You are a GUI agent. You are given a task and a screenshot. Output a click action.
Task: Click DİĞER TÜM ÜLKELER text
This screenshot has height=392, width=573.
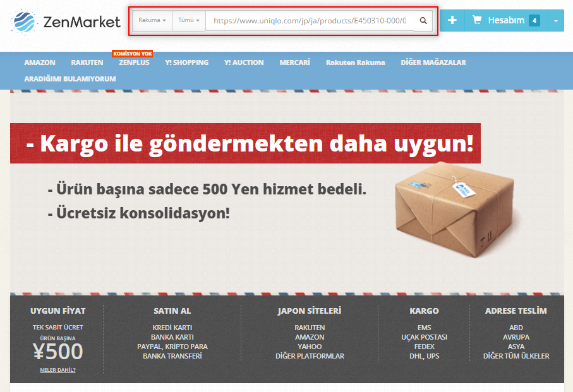(516, 356)
